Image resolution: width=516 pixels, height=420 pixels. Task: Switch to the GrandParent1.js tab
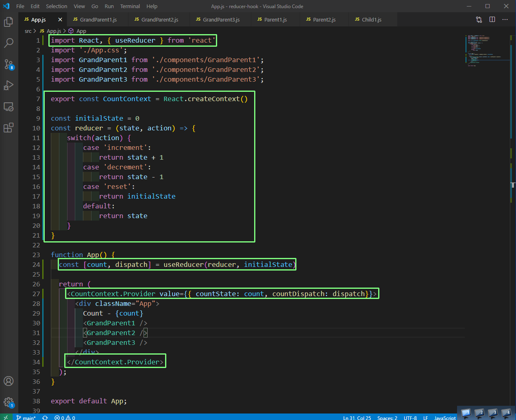click(98, 19)
